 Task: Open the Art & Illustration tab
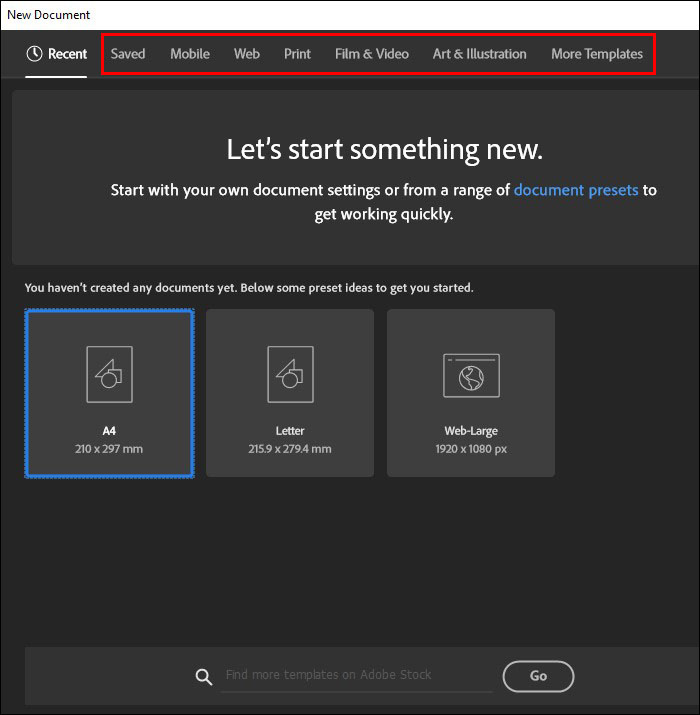tap(479, 54)
